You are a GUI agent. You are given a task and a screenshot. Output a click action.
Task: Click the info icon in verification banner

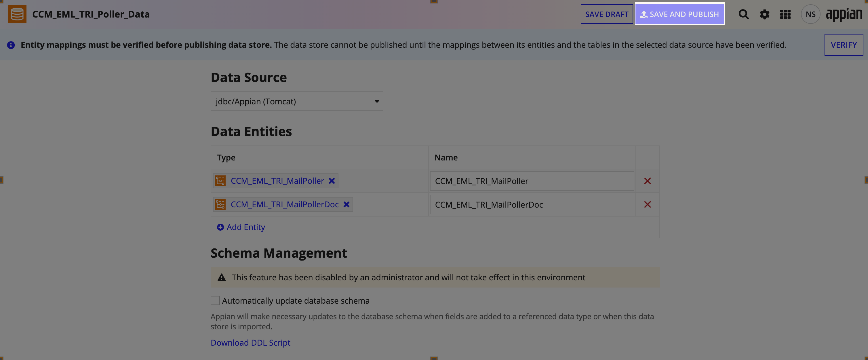coord(11,45)
